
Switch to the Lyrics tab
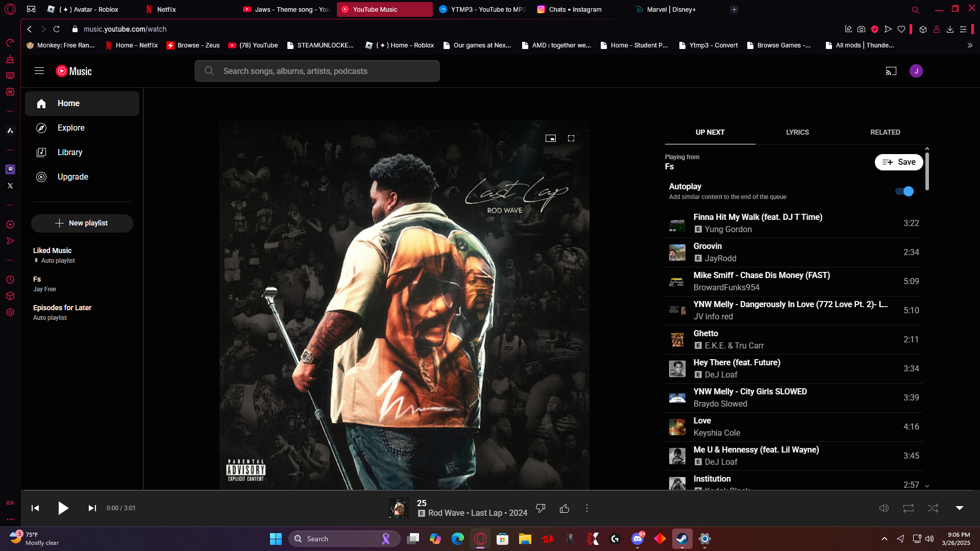(x=797, y=132)
